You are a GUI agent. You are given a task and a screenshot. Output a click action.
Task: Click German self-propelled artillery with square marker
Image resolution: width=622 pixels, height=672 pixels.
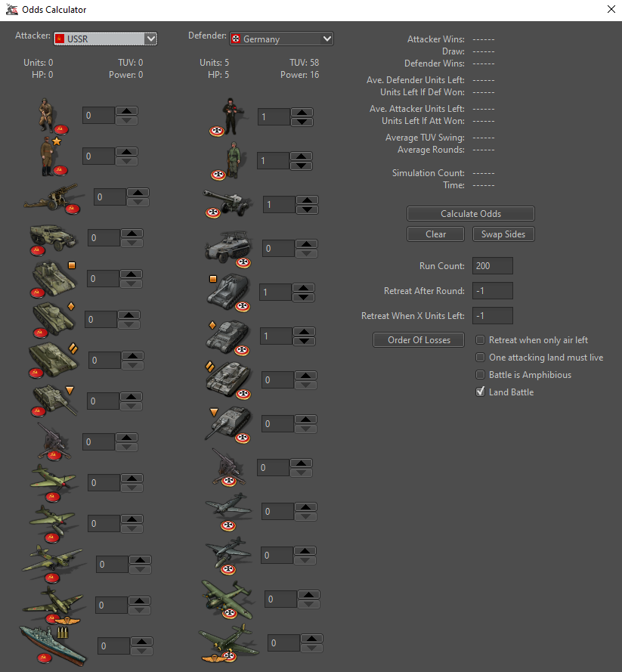(229, 293)
